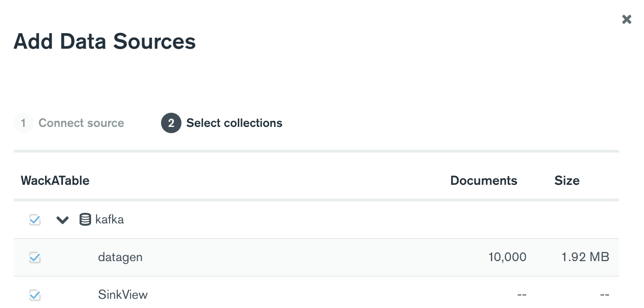Select the Select collections step
644x308 pixels.
[x=234, y=123]
